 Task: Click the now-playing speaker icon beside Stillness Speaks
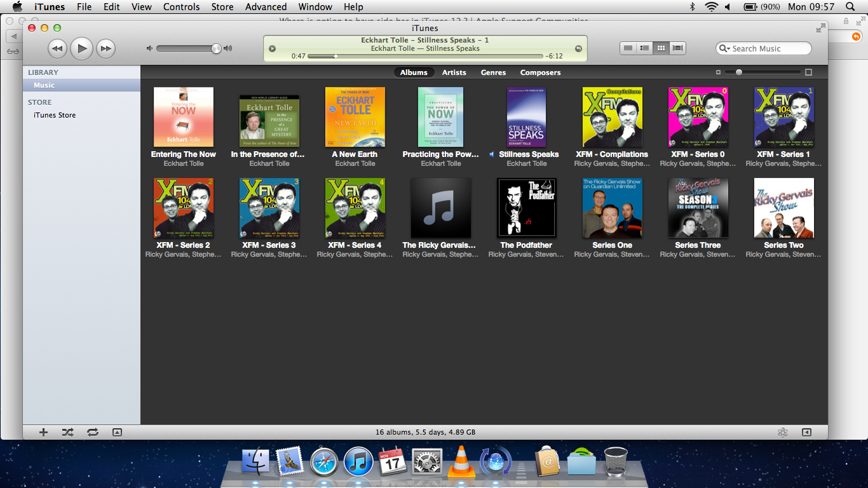[492, 154]
